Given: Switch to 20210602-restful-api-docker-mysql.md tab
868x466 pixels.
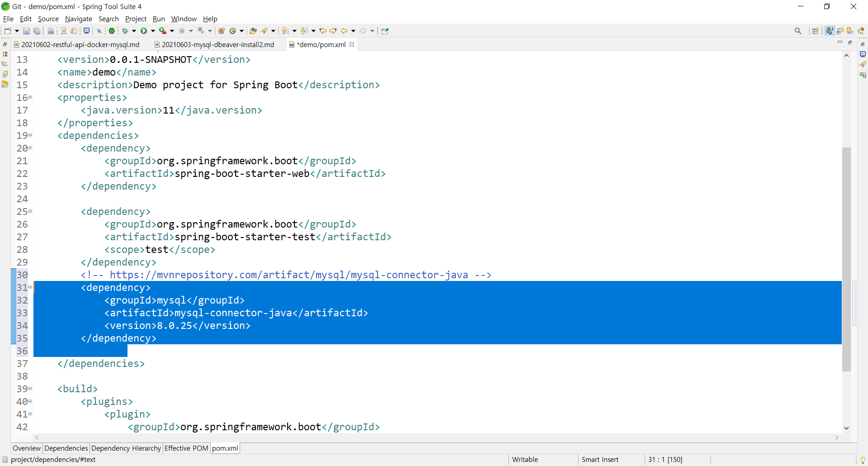Looking at the screenshot, I should tap(77, 44).
